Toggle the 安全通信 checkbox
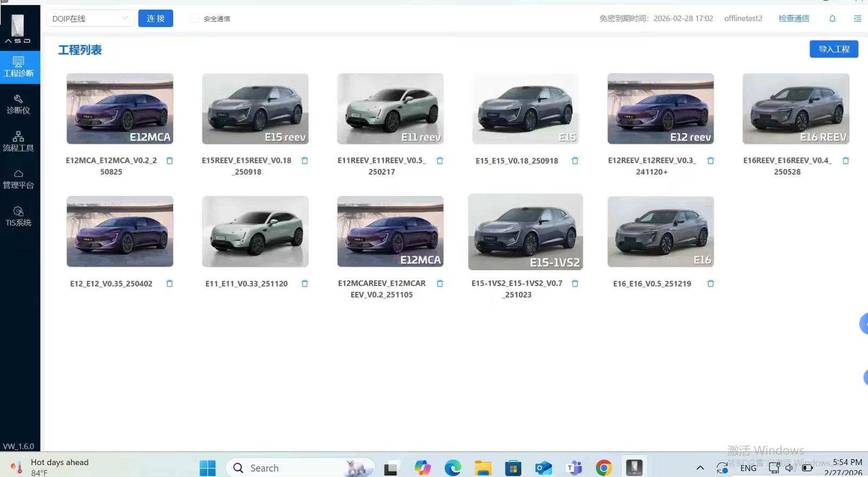Image resolution: width=868 pixels, height=477 pixels. (x=195, y=18)
